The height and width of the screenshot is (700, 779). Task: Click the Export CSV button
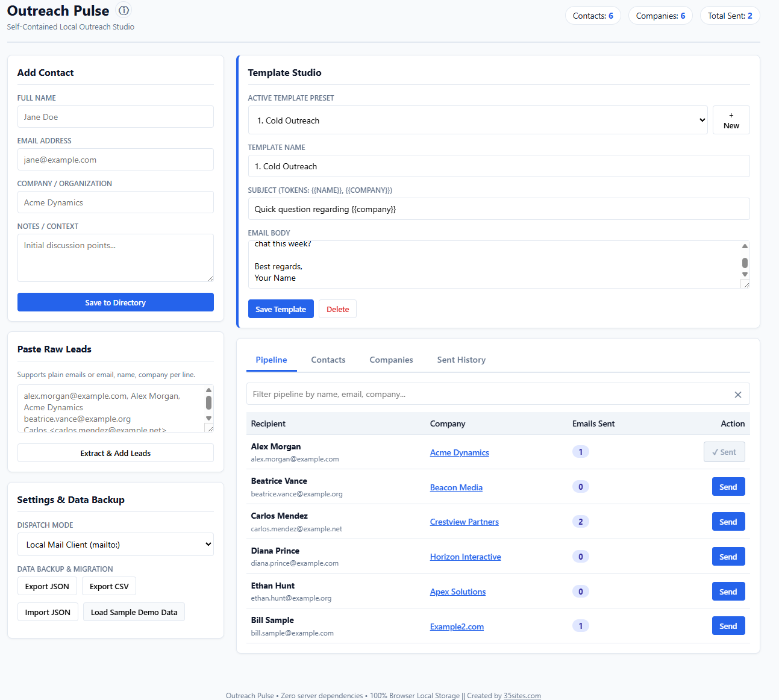point(109,586)
